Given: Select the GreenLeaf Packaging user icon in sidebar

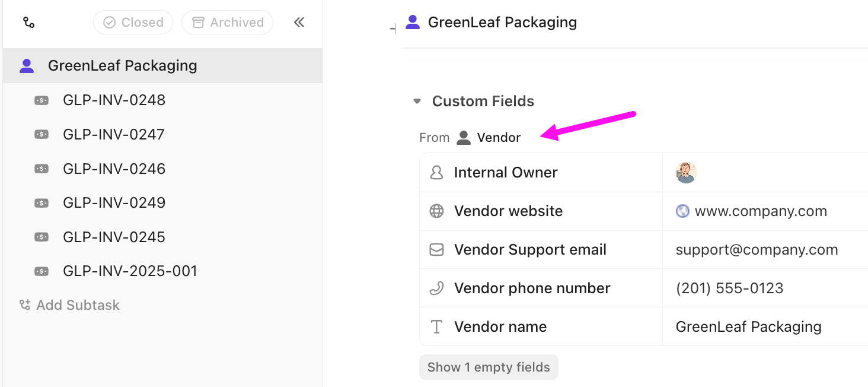Looking at the screenshot, I should point(26,65).
